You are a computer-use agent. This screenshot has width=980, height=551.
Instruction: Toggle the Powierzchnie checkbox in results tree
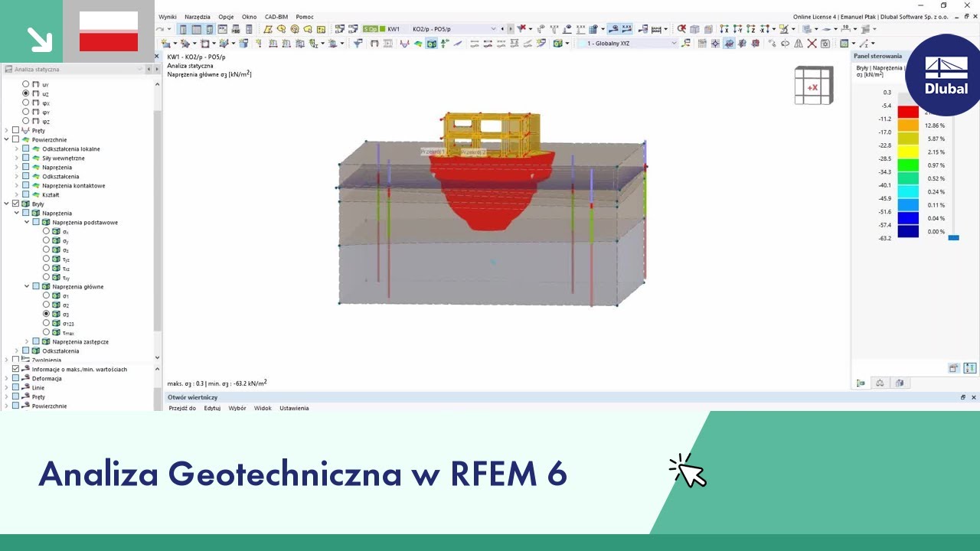pos(15,139)
